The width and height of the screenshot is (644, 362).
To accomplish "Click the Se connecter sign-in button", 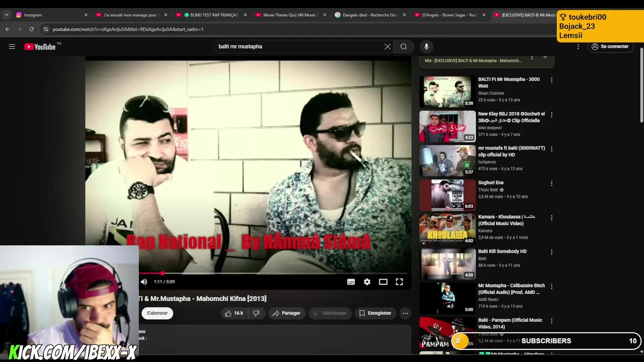I will [x=610, y=47].
